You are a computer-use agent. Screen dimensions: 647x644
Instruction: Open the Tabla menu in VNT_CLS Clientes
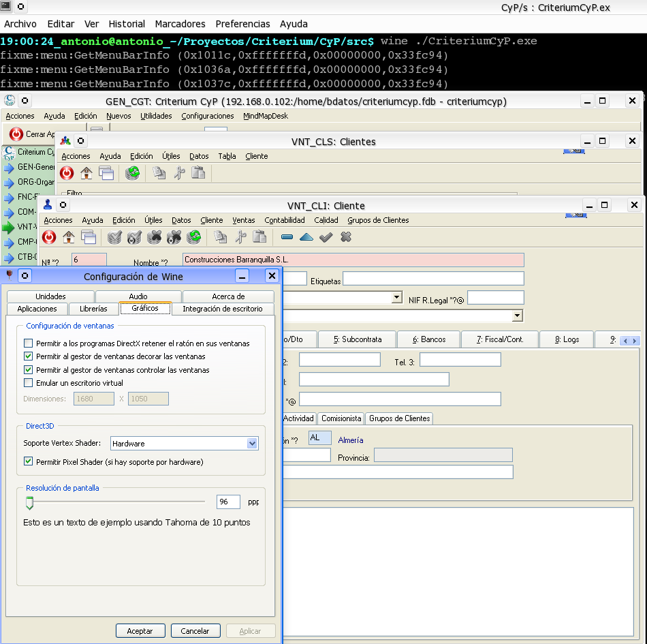tap(227, 156)
